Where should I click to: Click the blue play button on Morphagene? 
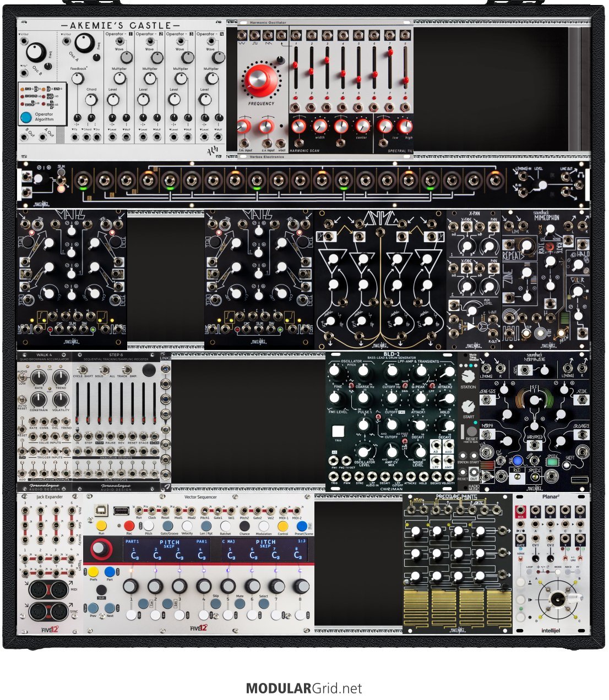point(518,460)
